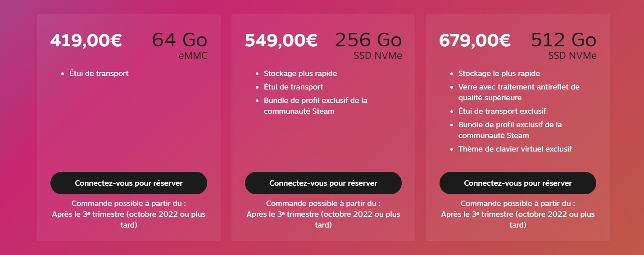
Task: Click the eMMC storage type label
Action: point(193,56)
